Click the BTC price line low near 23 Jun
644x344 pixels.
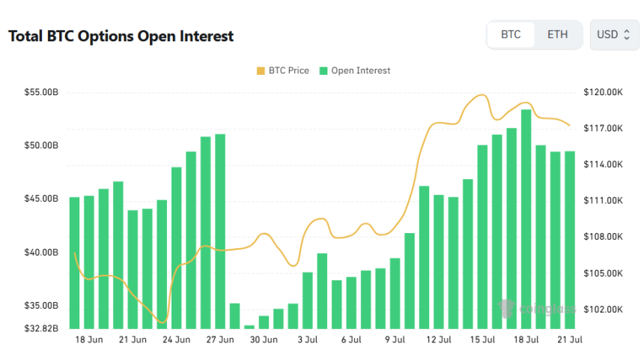tap(162, 322)
